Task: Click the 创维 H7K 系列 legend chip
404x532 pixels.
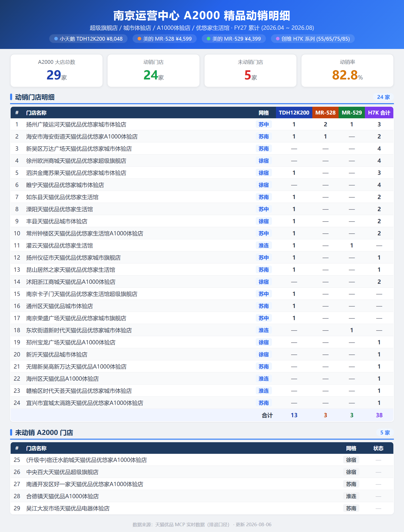Action: click(x=313, y=39)
